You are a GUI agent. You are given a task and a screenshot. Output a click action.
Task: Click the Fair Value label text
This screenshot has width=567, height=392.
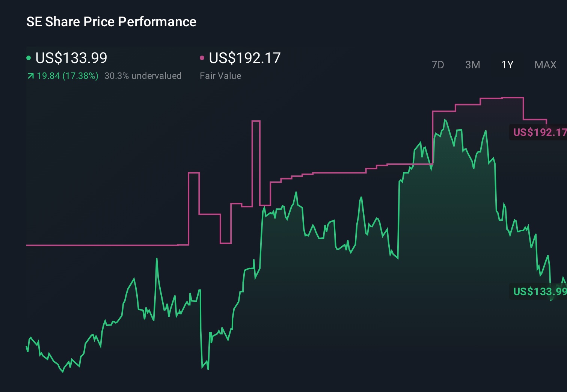(x=221, y=75)
